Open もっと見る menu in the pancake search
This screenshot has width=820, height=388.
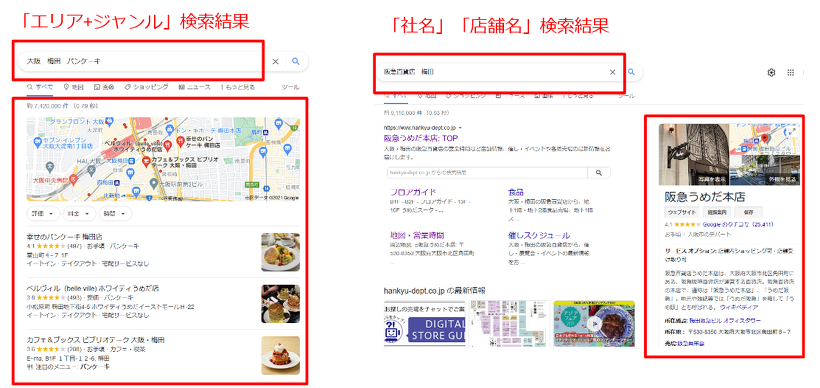tap(238, 87)
